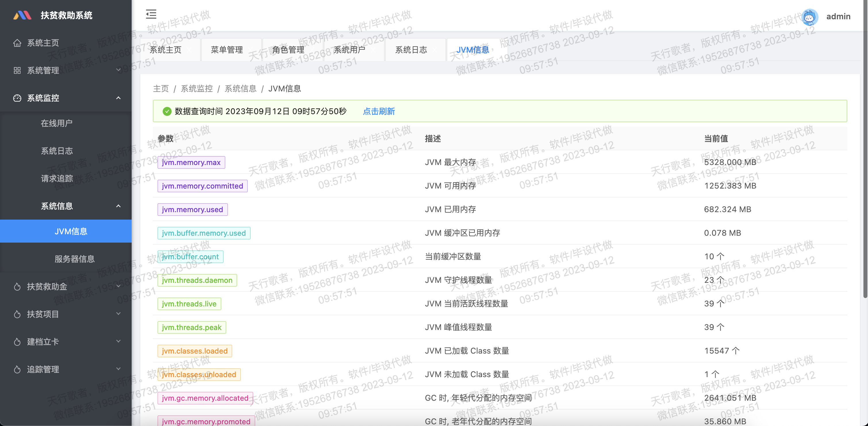Click the sidebar collapse hamburger icon
Viewport: 868px width, 426px height.
point(151,14)
